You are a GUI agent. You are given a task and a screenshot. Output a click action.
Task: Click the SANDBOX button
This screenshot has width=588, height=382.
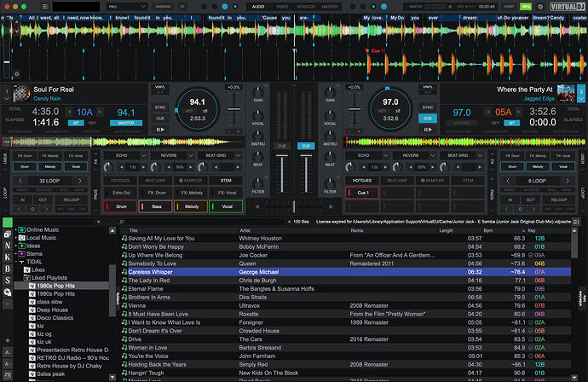163,7
